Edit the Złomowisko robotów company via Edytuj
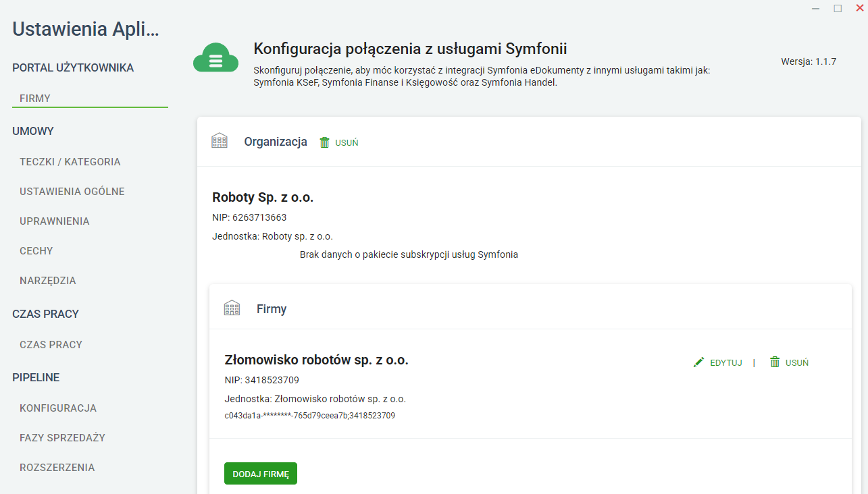 coord(725,362)
